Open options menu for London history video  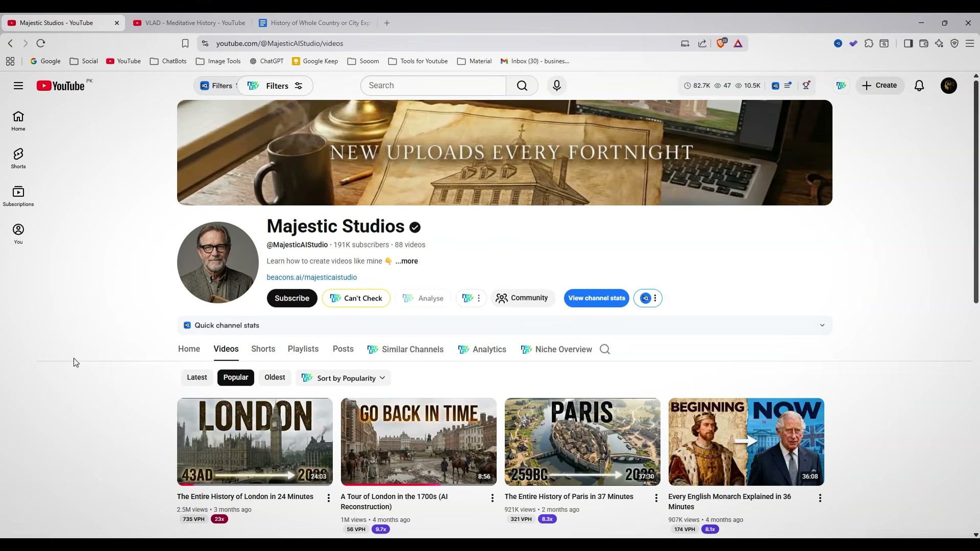click(329, 498)
